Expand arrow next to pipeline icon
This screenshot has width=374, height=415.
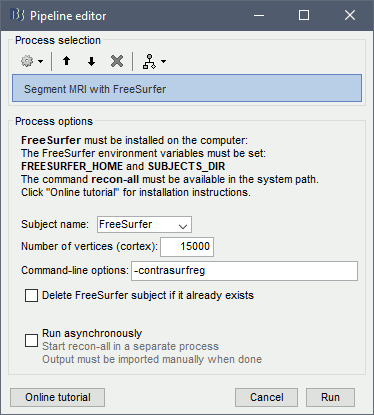point(163,61)
